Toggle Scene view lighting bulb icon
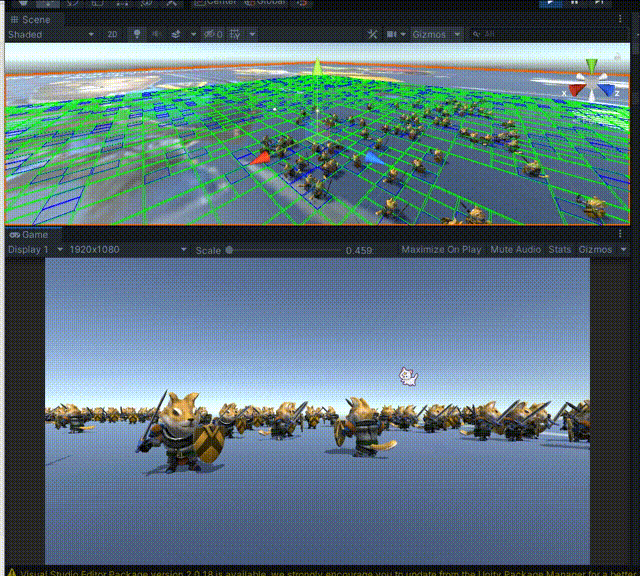Viewport: 640px width, 576px height. 137,34
